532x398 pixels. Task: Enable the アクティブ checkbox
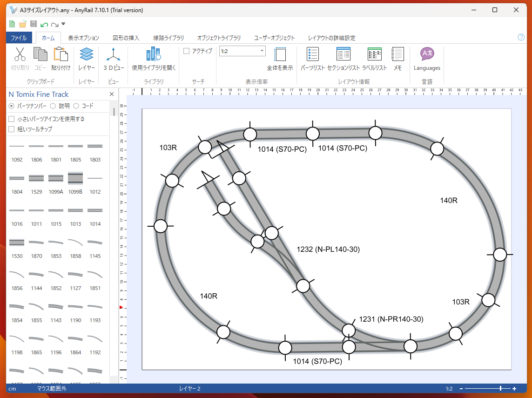coord(186,51)
